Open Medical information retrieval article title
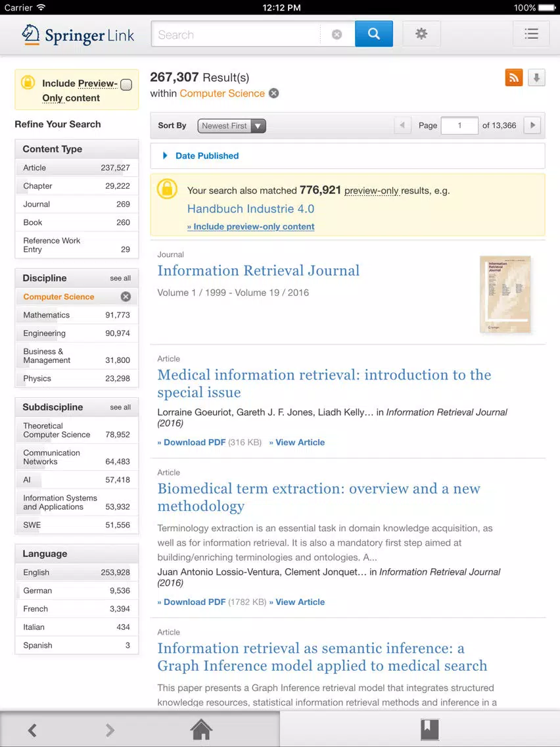Viewport: 560px width, 747px height. click(324, 383)
